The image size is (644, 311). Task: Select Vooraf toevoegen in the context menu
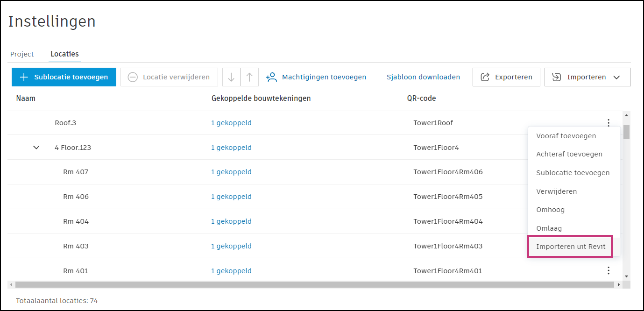pos(566,136)
